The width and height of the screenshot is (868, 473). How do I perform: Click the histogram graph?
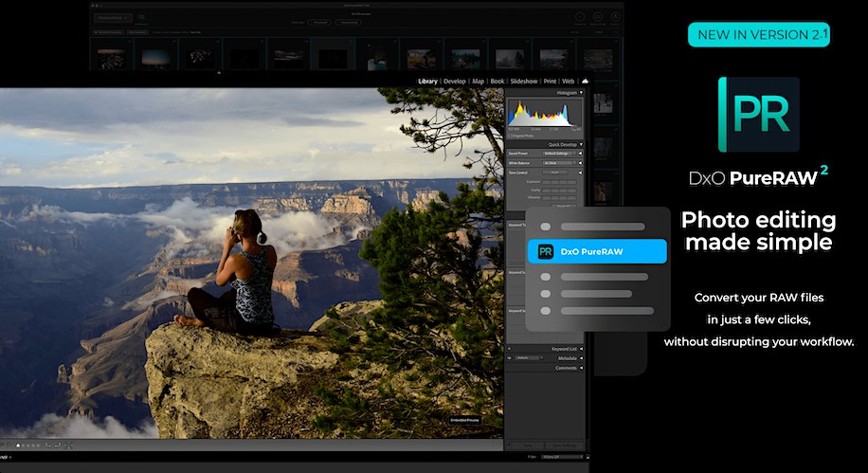545,114
